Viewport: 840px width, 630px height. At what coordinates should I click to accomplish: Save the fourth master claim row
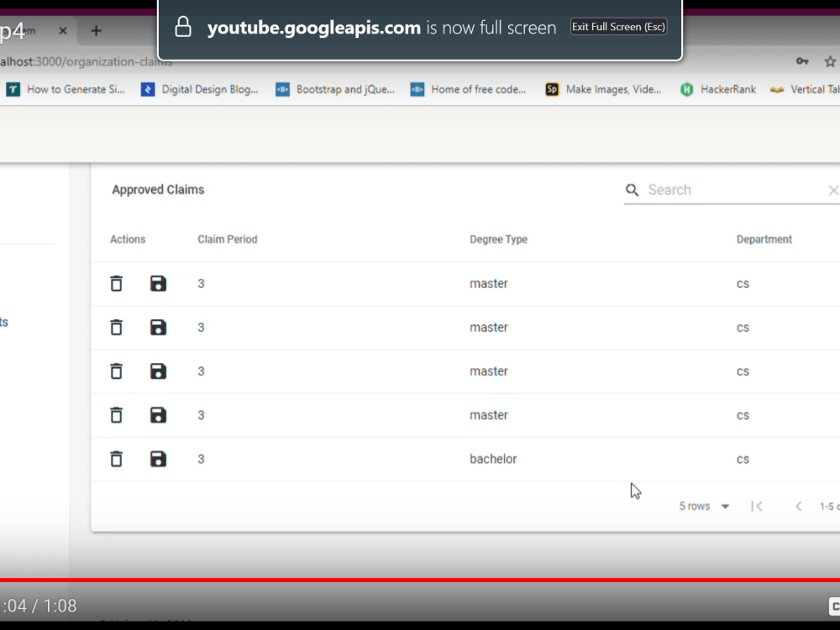point(158,415)
